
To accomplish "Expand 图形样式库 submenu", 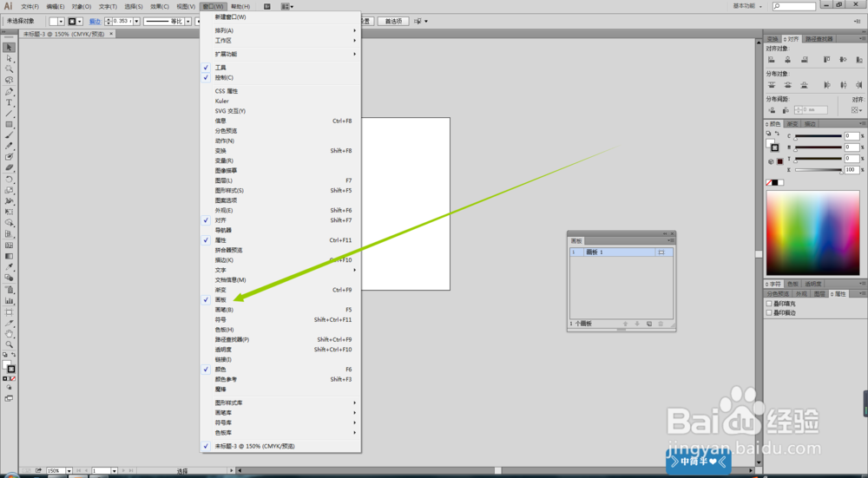I will click(280, 403).
